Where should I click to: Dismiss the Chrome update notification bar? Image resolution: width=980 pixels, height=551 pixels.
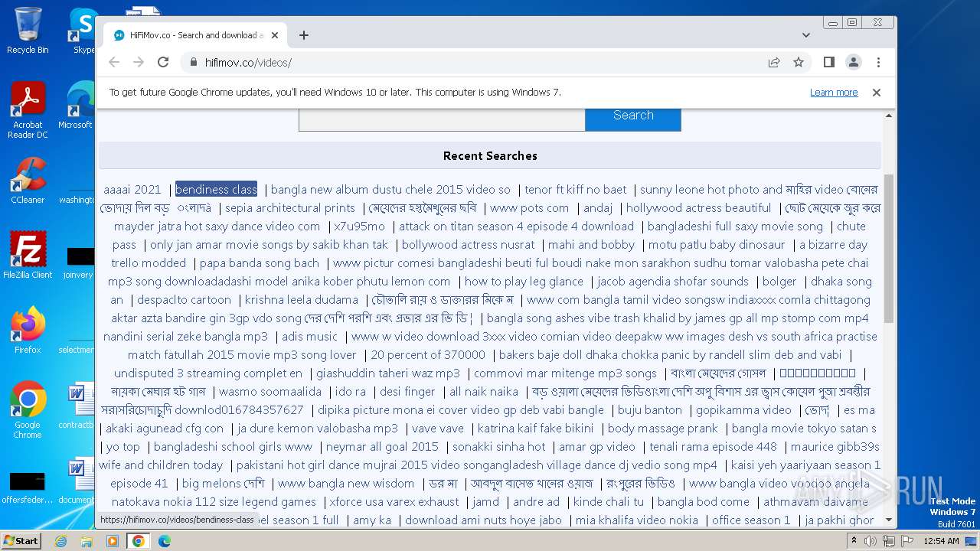click(877, 93)
